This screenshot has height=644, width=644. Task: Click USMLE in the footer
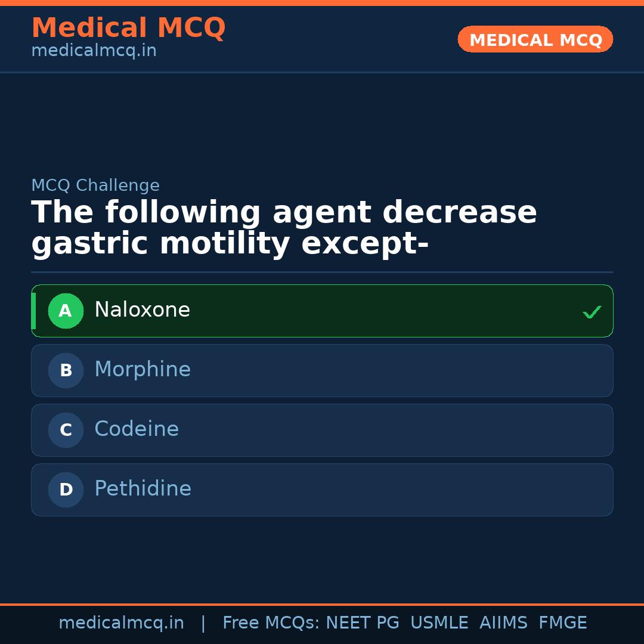point(439,623)
